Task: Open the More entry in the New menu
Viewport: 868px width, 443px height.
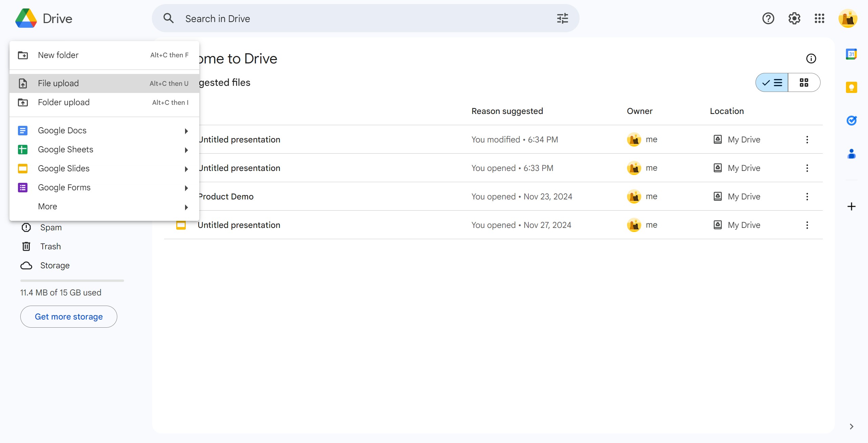Action: coord(104,206)
